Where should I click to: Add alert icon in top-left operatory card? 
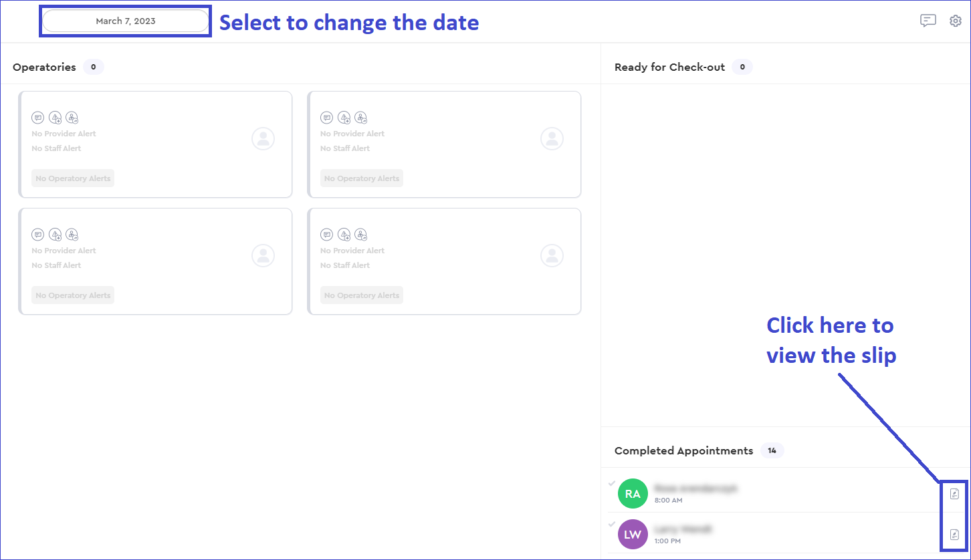(x=56, y=118)
